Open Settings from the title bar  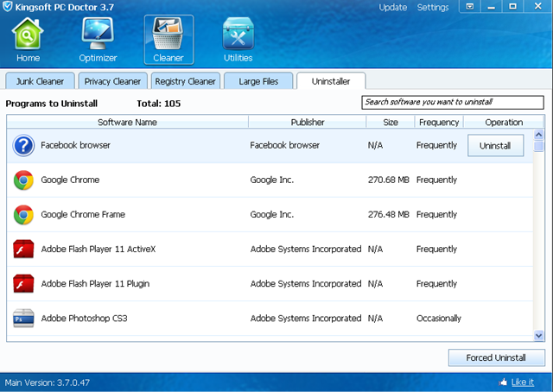tap(433, 8)
